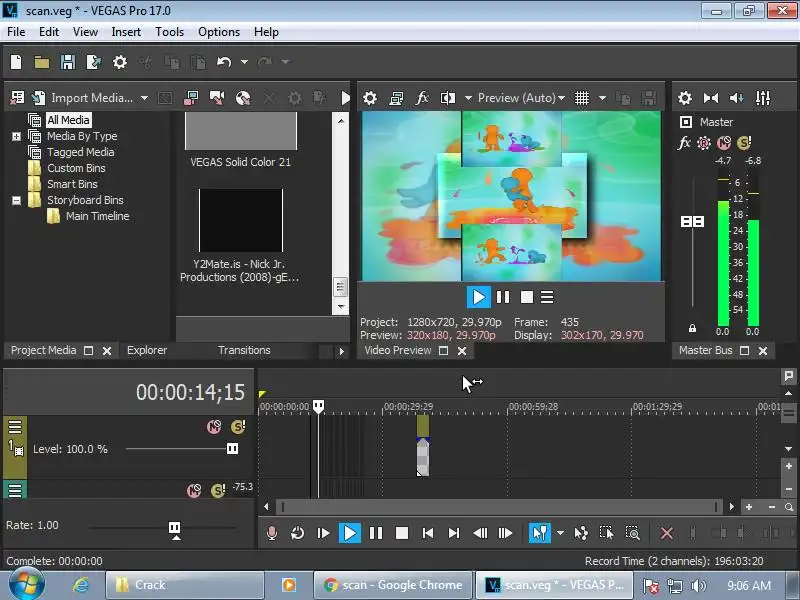Click the Dim Output speaker icon

point(736,98)
